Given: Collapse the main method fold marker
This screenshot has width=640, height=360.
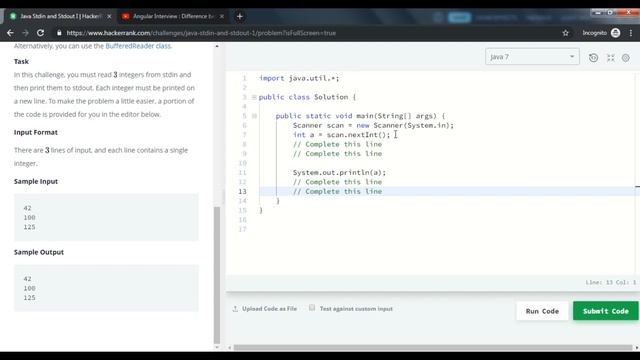Looking at the screenshot, I should pyautogui.click(x=254, y=116).
